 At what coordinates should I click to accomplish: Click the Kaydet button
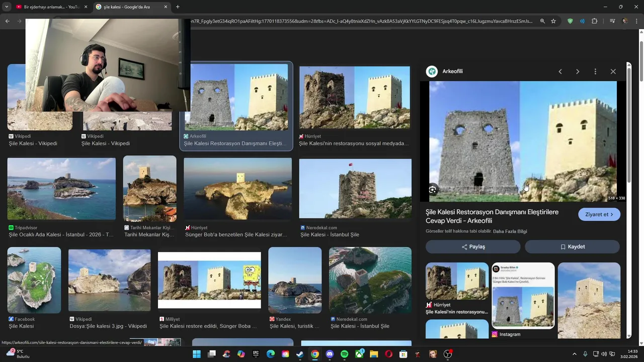click(x=573, y=247)
